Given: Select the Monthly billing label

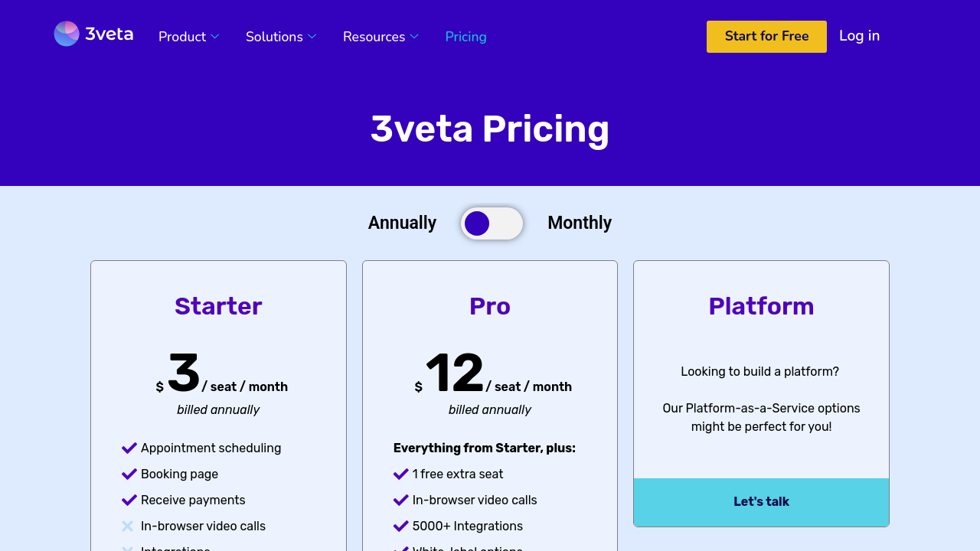Looking at the screenshot, I should pyautogui.click(x=580, y=223).
